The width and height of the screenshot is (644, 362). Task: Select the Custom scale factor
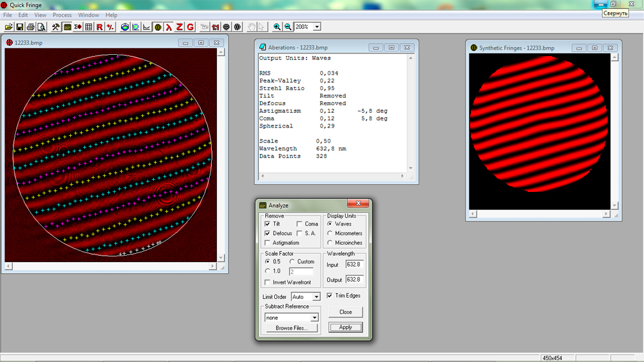click(292, 262)
